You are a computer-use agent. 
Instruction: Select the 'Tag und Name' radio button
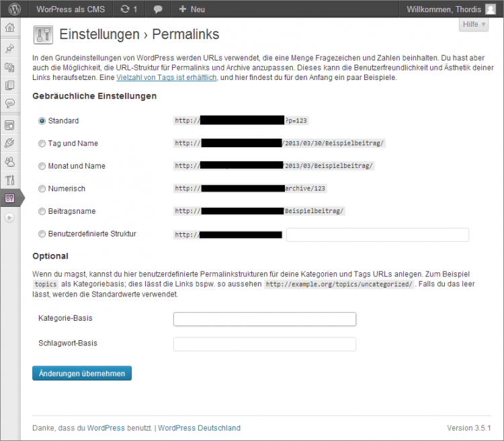[42, 143]
